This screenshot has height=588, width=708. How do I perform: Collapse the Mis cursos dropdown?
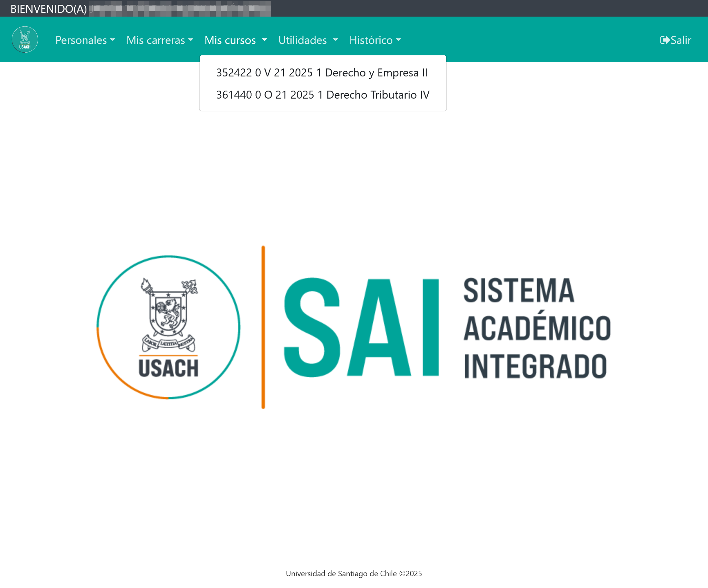[x=236, y=40]
